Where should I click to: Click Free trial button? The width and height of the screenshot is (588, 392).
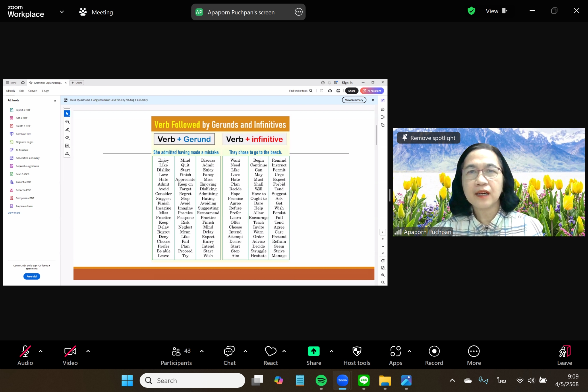[32, 277]
